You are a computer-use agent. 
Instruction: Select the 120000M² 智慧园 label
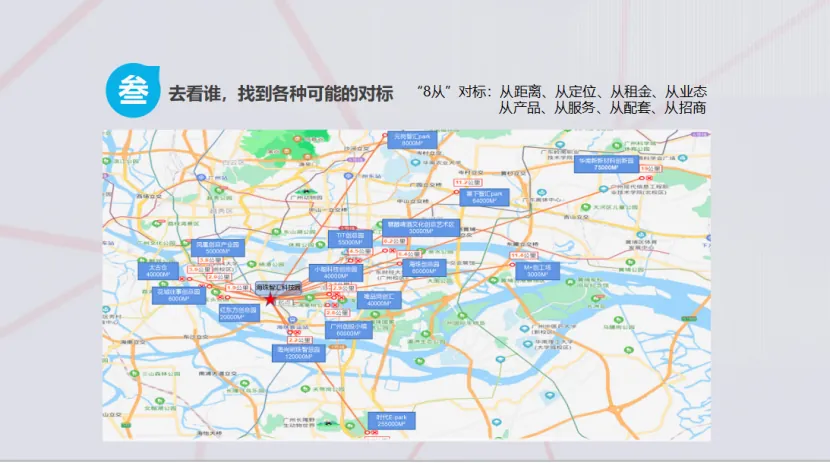pos(299,353)
